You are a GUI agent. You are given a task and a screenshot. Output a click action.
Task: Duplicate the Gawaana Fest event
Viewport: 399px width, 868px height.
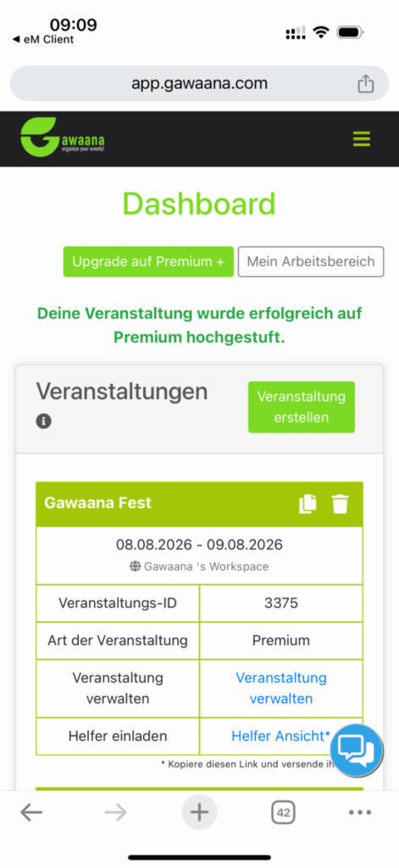point(308,504)
